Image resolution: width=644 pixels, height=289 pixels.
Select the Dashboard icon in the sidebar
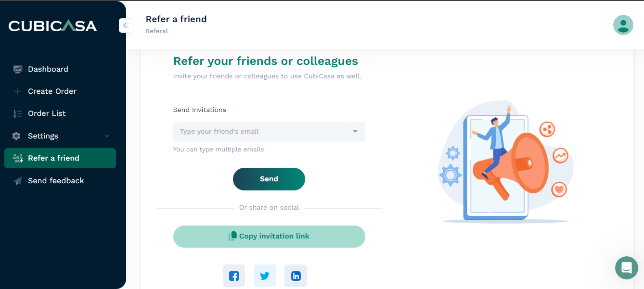click(x=18, y=69)
